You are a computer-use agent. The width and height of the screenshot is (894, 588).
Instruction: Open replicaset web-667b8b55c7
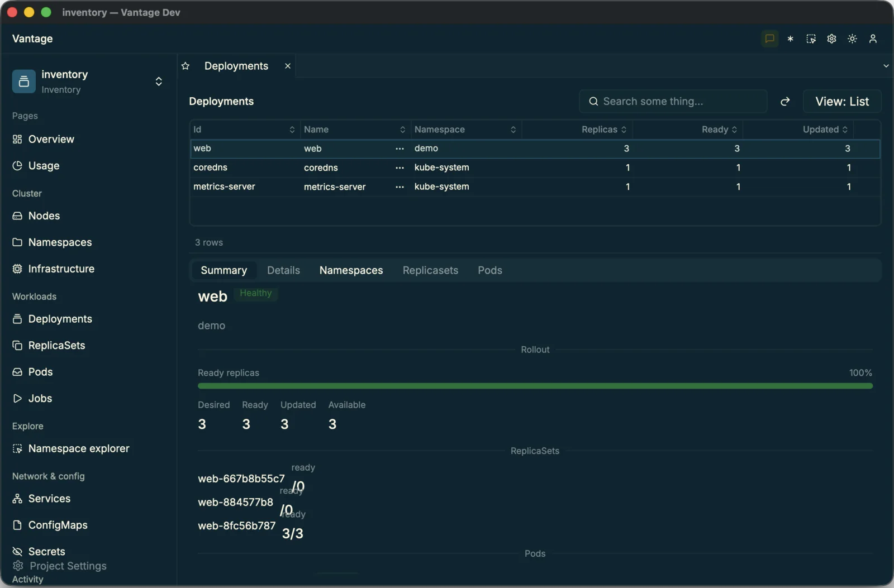[241, 479]
